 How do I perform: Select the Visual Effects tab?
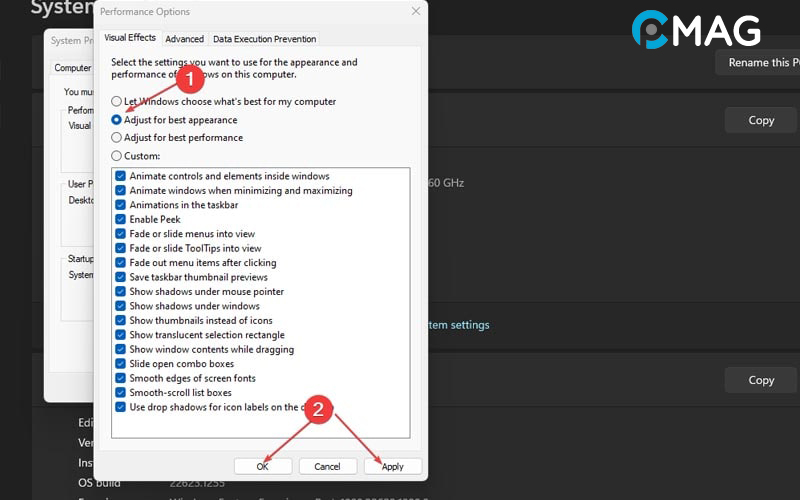pos(130,38)
